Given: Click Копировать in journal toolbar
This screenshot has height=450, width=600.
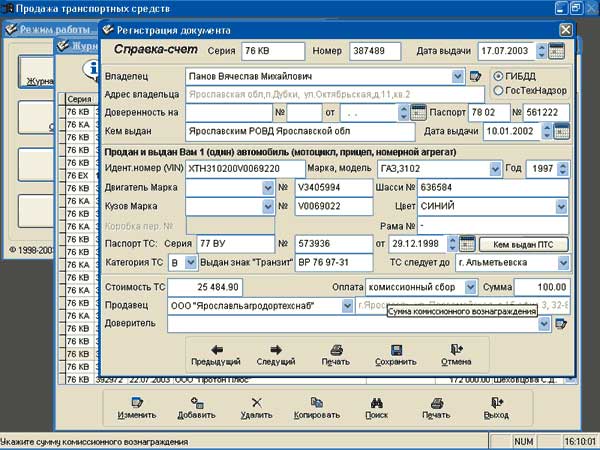Looking at the screenshot, I should (316, 408).
